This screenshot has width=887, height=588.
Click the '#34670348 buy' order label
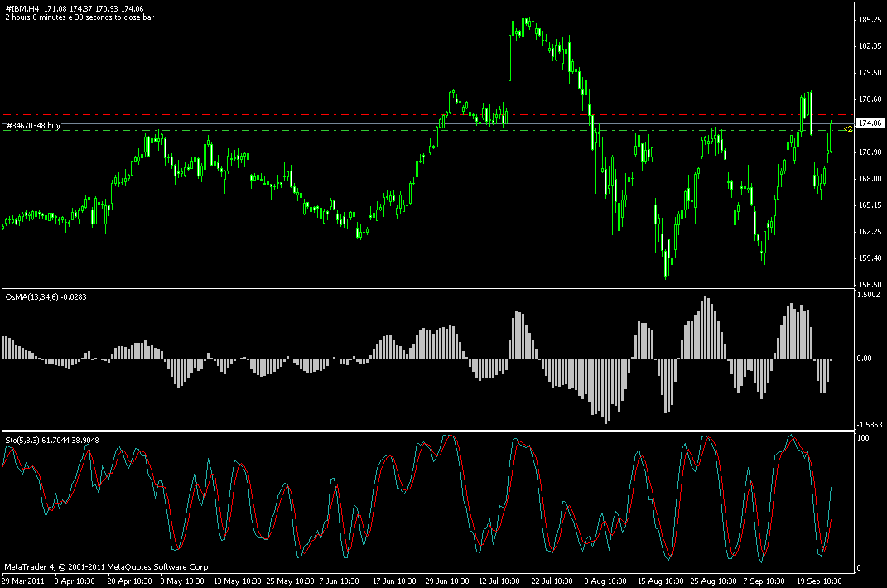33,126
